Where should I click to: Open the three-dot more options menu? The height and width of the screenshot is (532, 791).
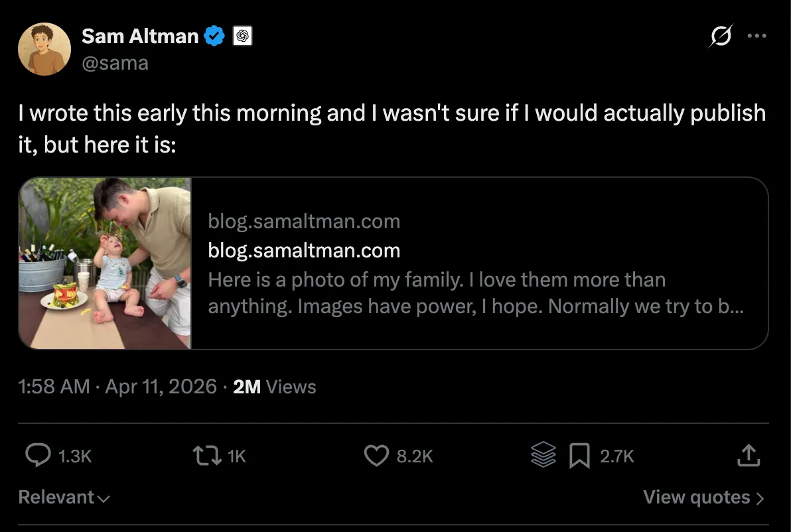pos(756,36)
